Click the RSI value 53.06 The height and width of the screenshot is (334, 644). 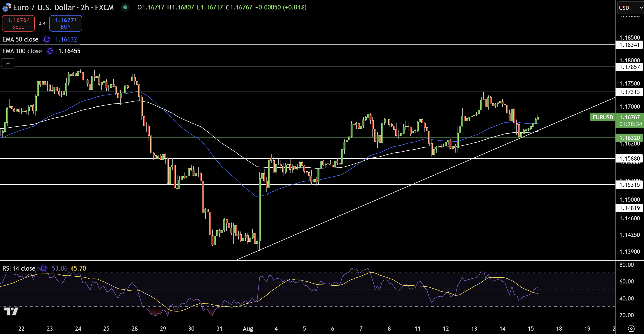[x=60, y=268]
